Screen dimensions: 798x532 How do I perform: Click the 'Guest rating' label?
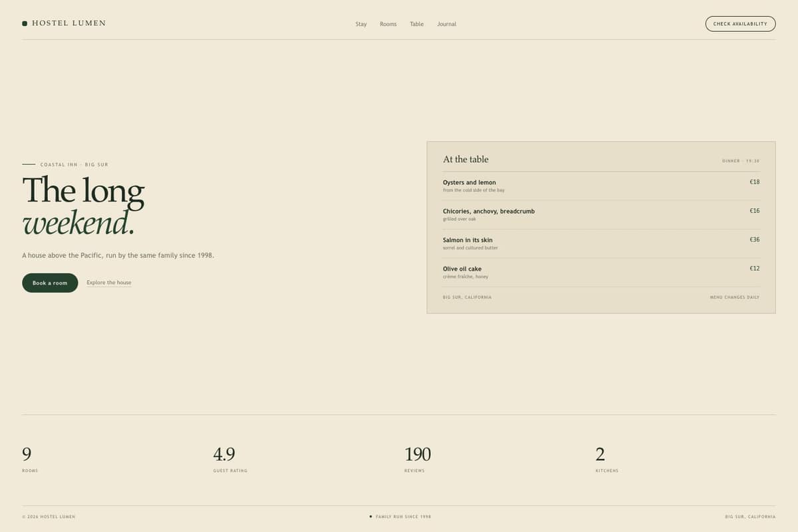230,471
